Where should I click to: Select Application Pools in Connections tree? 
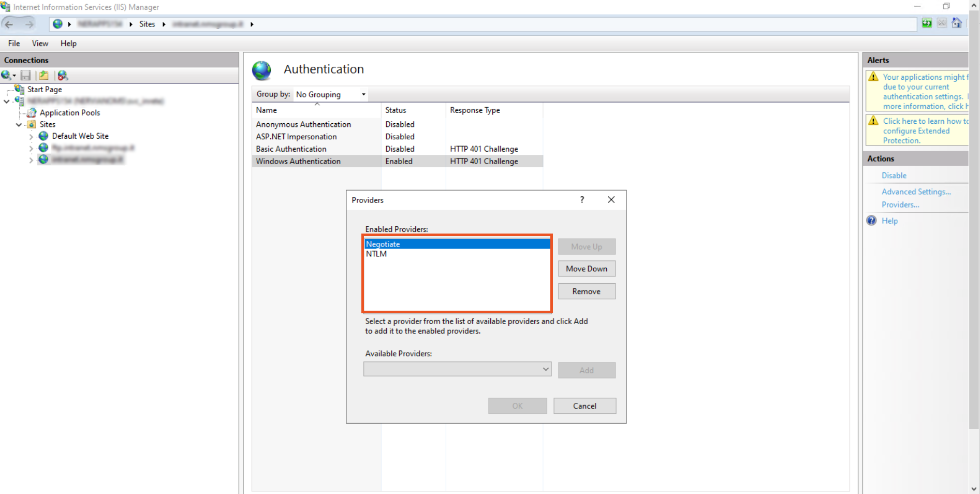click(x=70, y=112)
